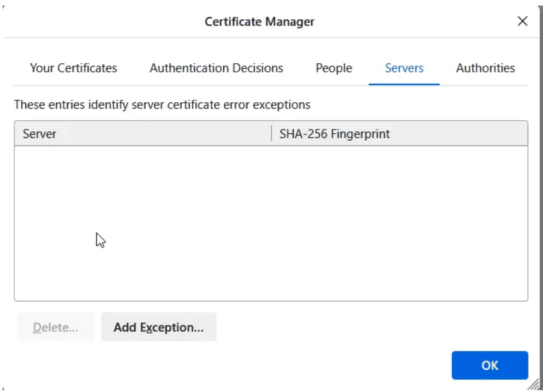Image resolution: width=543 pixels, height=392 pixels.
Task: Click the resize grip in dialog corner
Action: coord(532,383)
